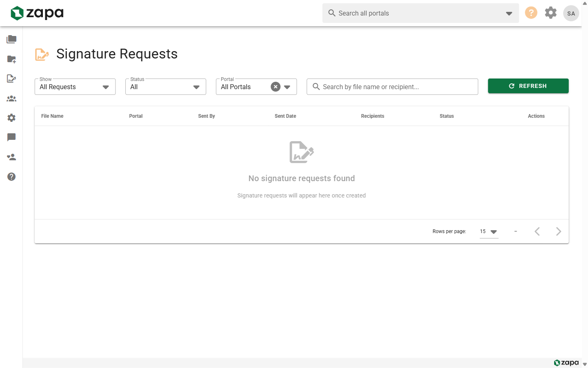This screenshot has width=588, height=368.
Task: Focus the Search all portals field
Action: click(x=420, y=13)
